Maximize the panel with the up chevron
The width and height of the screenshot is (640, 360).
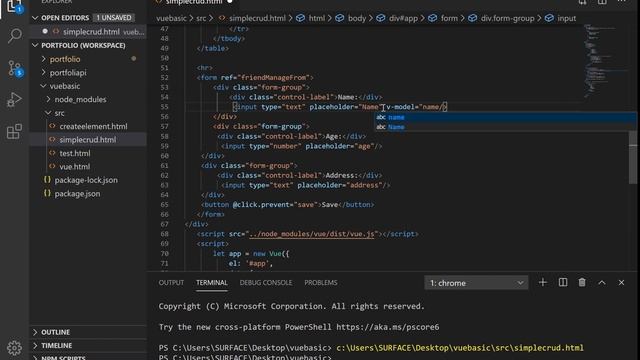(x=602, y=282)
